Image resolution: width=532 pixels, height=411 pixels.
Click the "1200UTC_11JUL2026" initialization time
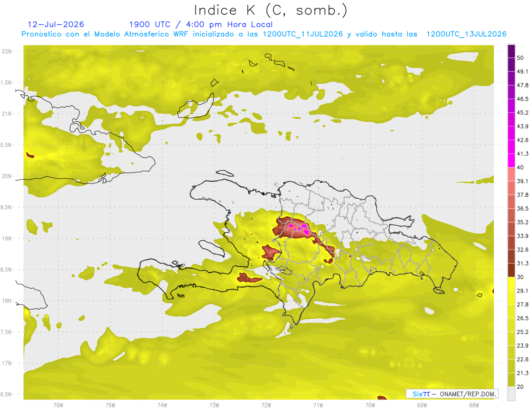(303, 34)
